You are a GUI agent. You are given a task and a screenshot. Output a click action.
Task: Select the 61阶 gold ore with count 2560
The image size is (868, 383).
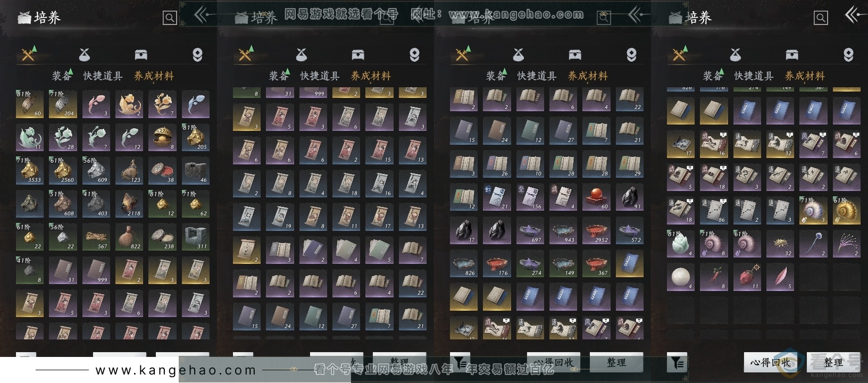tap(63, 170)
